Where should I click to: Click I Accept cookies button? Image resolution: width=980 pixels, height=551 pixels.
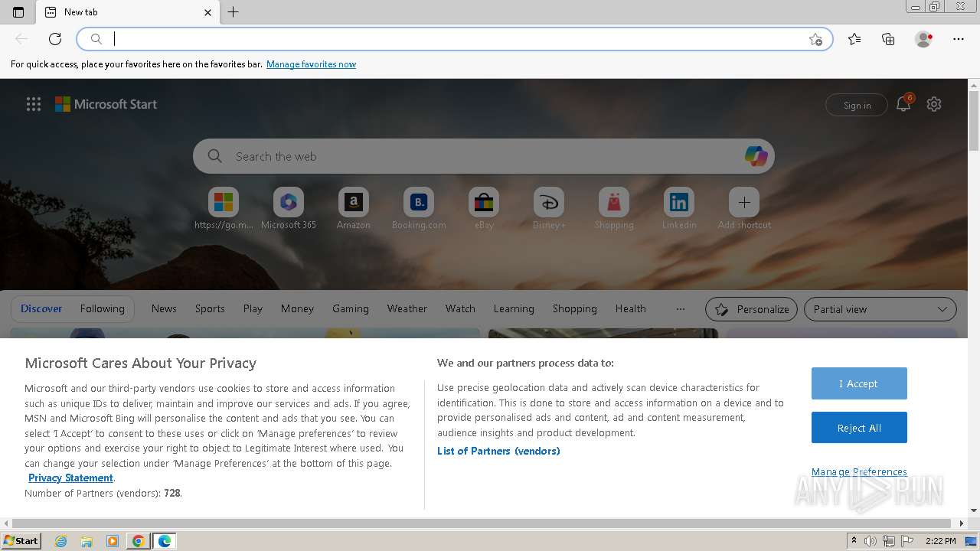(x=859, y=383)
